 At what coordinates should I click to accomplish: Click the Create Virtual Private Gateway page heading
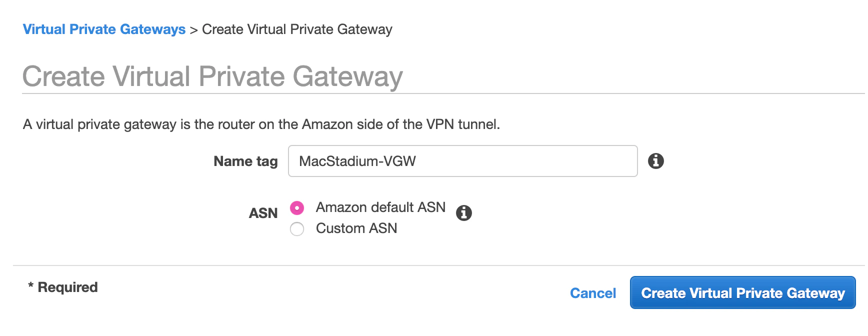213,76
